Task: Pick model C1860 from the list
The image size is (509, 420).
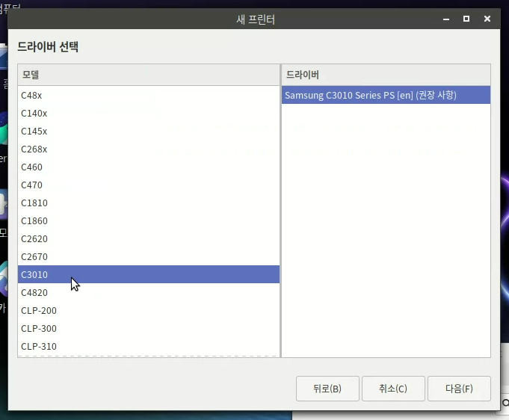Action: tap(149, 221)
